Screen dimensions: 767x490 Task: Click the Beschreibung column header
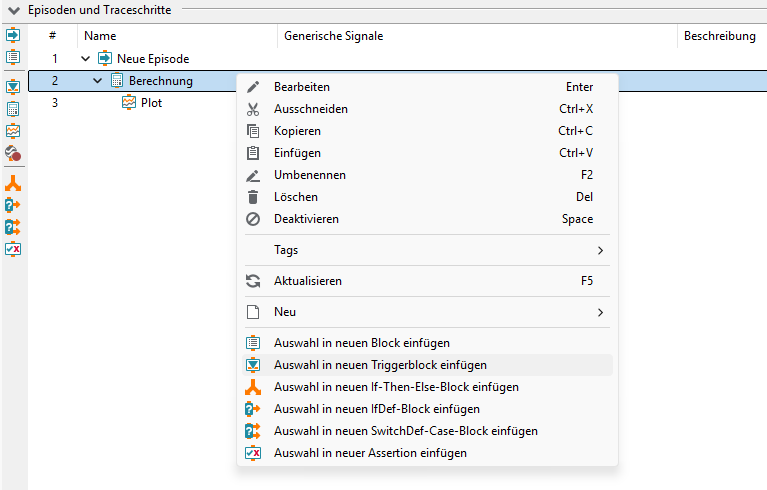tap(722, 36)
